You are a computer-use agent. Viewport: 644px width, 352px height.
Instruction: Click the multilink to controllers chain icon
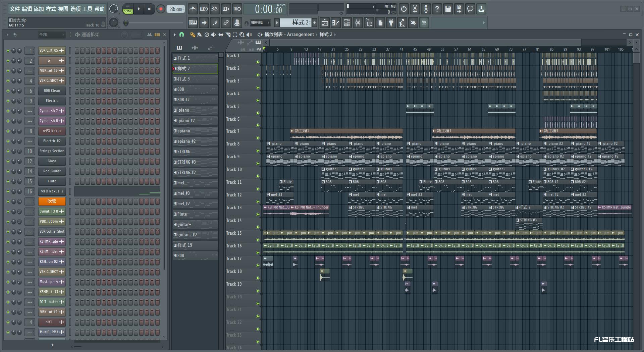[226, 23]
